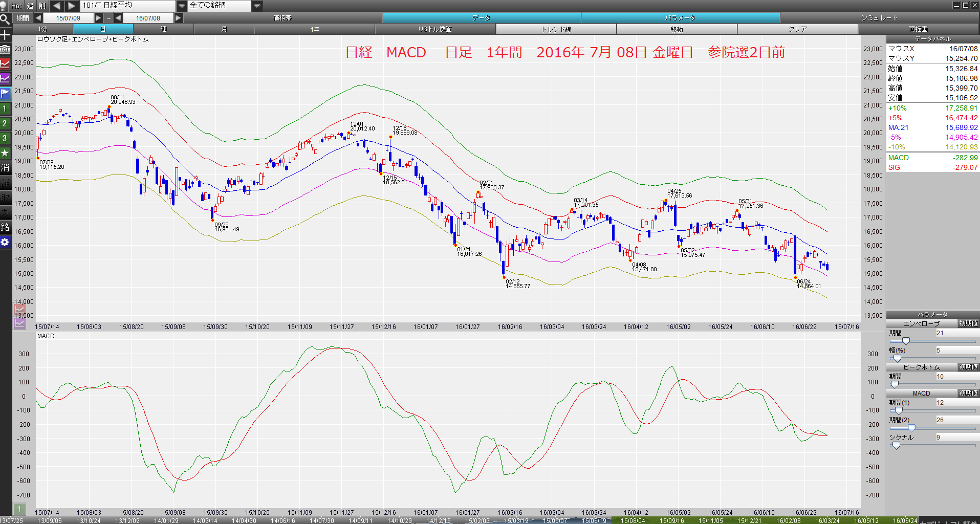Image resolution: width=980 pixels, height=524 pixels.
Task: Expand the 101/T 日経平均 symbol dropdown
Action: [x=181, y=6]
